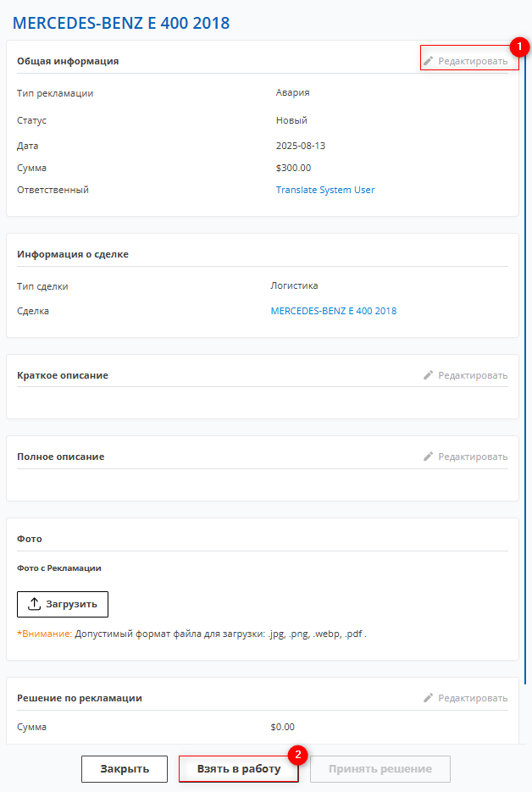This screenshot has width=532, height=792.
Task: Click the page title MERCEDES-BENZ E 400 2018
Action: click(x=121, y=23)
